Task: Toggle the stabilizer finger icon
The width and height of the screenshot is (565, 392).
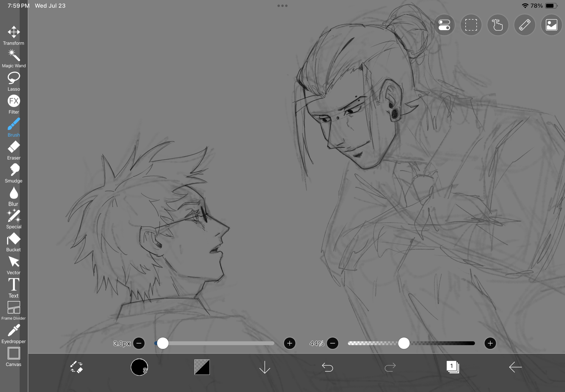Action: click(x=498, y=25)
